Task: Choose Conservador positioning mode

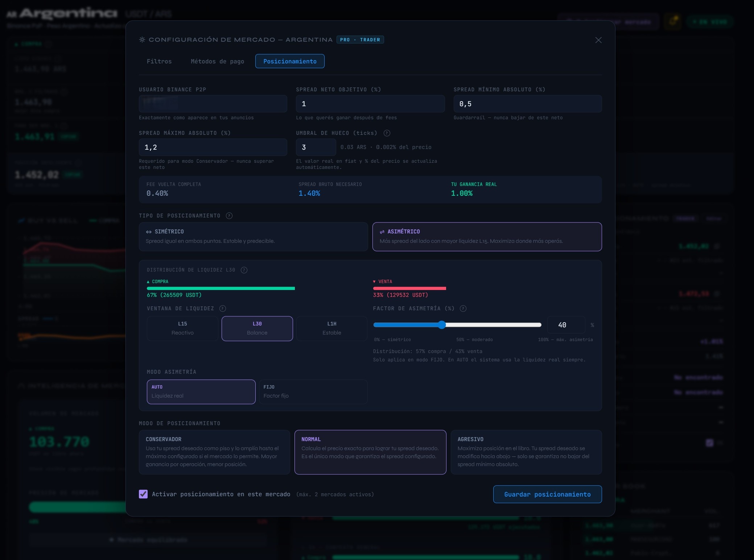Action: [x=214, y=452]
